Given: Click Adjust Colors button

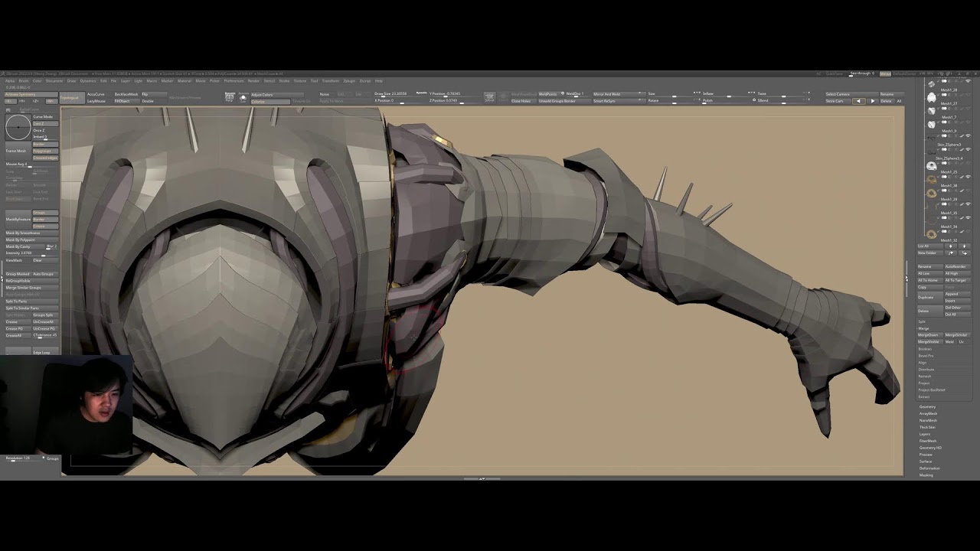Looking at the screenshot, I should pos(276,95).
